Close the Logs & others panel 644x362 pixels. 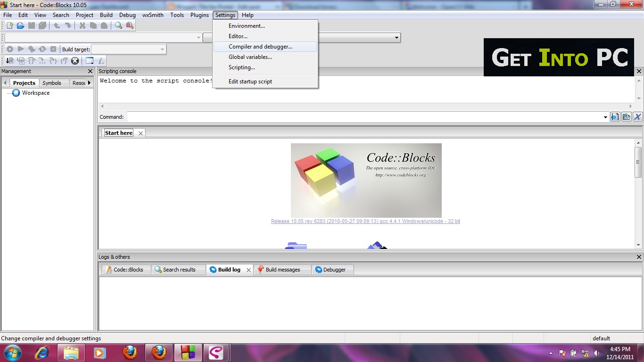coord(639,257)
